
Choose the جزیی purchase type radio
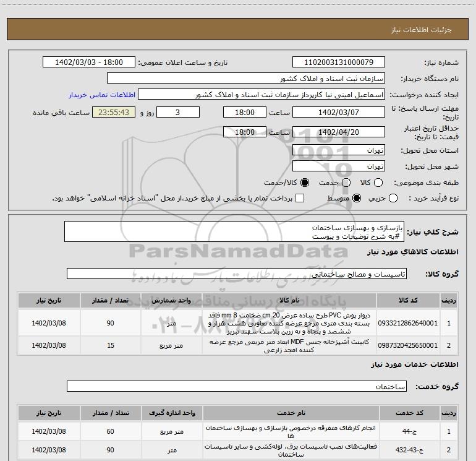pyautogui.click(x=393, y=198)
